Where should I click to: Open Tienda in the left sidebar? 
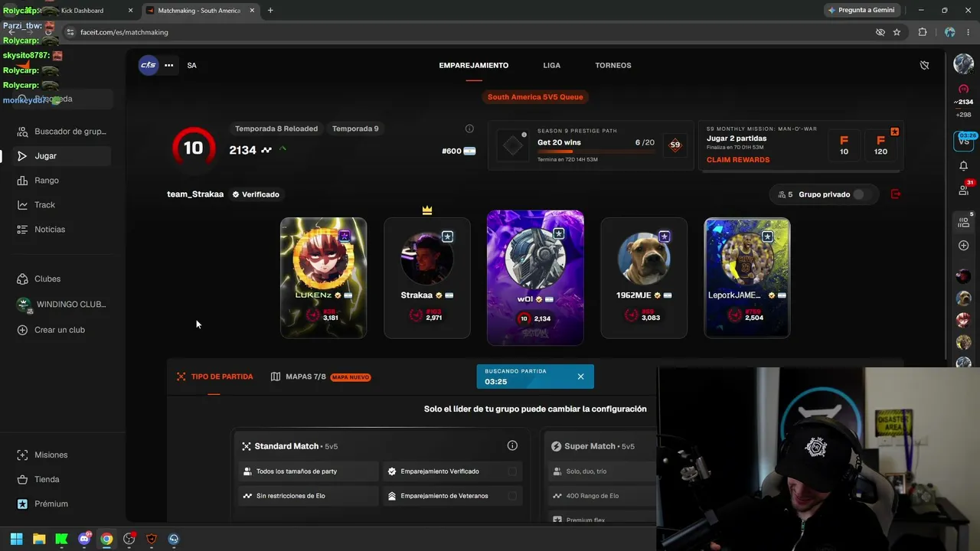(63, 480)
